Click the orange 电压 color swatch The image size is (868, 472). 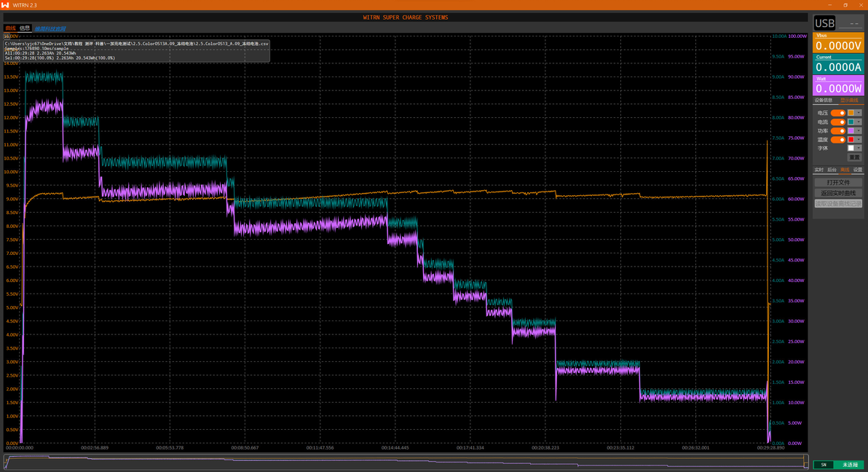tap(851, 113)
